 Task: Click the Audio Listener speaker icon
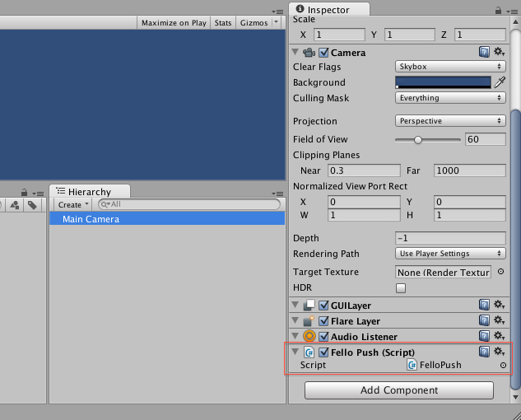(x=309, y=336)
